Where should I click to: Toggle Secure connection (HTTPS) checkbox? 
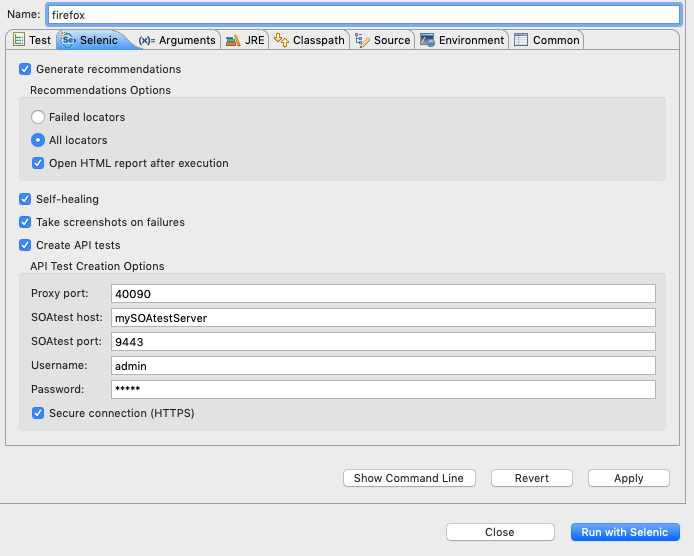point(38,413)
